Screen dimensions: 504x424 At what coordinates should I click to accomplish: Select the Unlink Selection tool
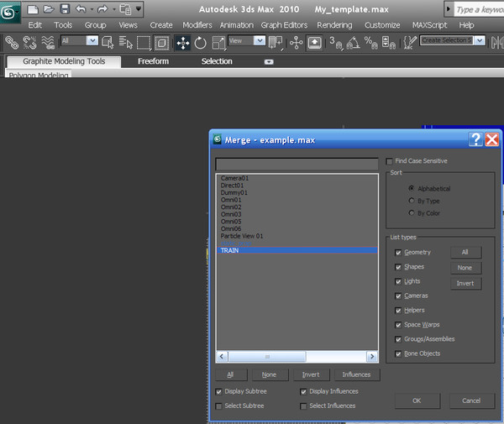30,43
